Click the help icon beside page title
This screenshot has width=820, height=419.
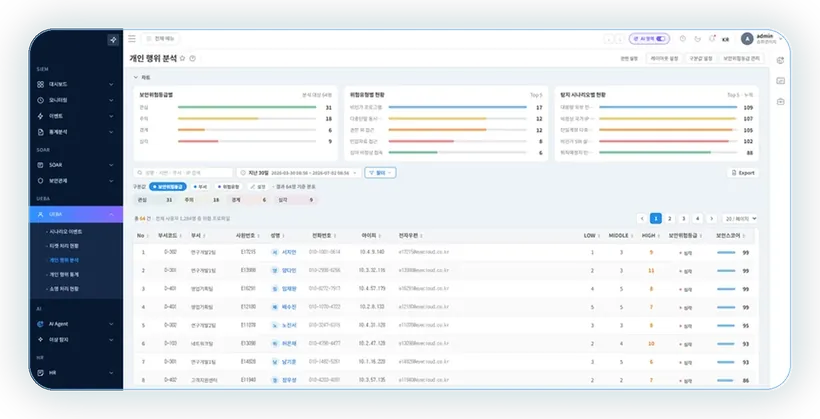click(x=192, y=59)
